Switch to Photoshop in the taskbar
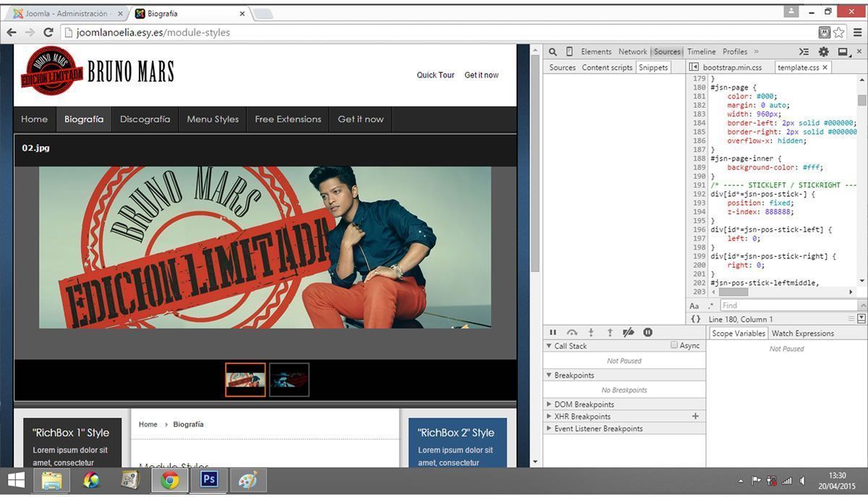This screenshot has width=868, height=497. (x=209, y=480)
